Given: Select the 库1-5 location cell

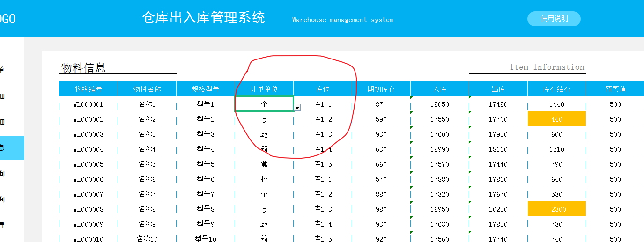Looking at the screenshot, I should [x=323, y=164].
